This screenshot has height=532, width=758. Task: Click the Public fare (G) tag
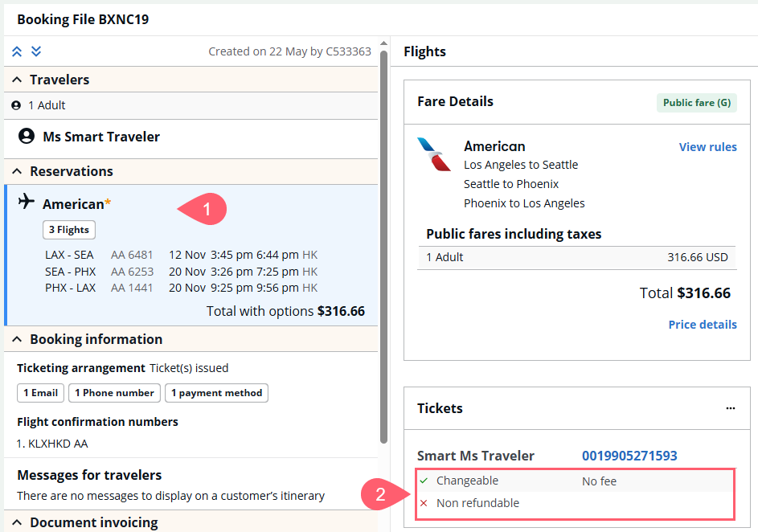tap(697, 103)
